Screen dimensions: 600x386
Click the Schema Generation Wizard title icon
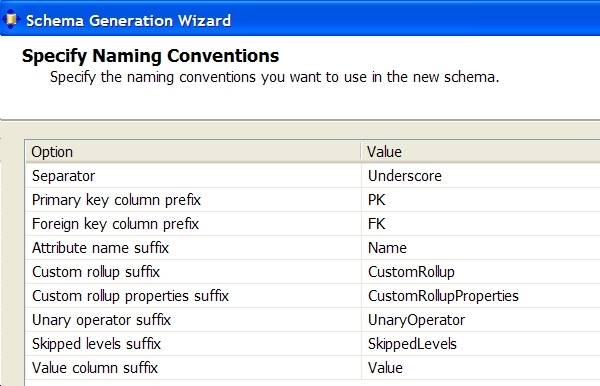click(11, 19)
